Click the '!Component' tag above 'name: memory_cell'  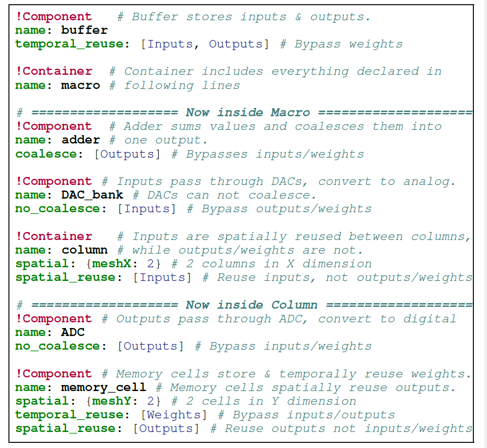pyautogui.click(x=54, y=374)
